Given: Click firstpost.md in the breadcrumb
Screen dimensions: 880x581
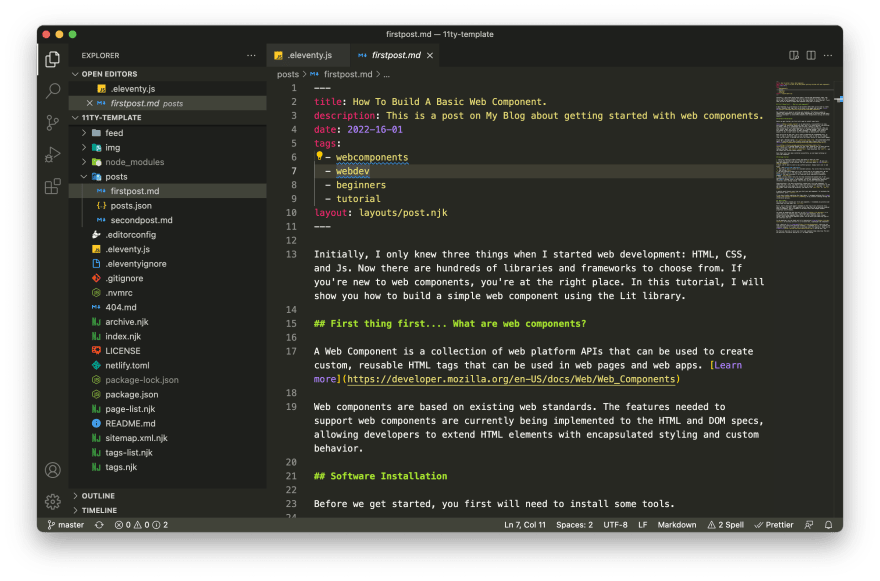Looking at the screenshot, I should 341,74.
